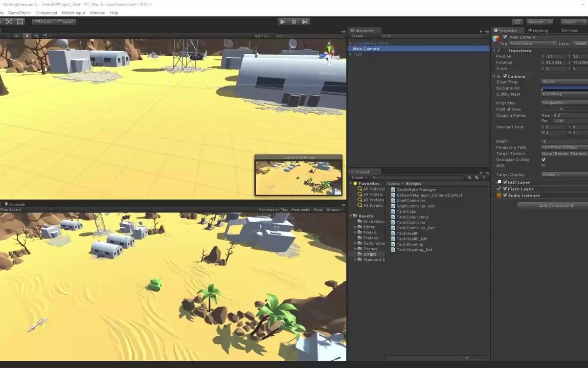
Task: Select the Rect transform tool
Action: coord(20,22)
